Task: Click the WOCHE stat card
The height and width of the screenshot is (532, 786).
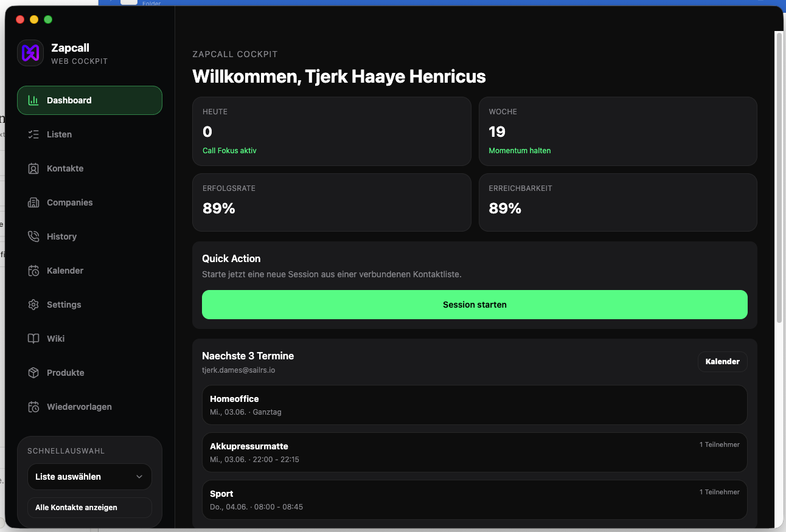Action: pos(618,131)
